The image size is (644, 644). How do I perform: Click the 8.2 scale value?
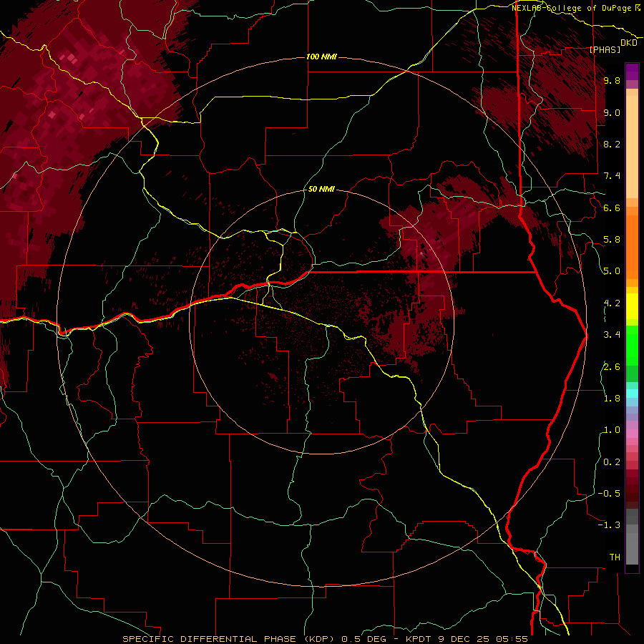pos(612,144)
